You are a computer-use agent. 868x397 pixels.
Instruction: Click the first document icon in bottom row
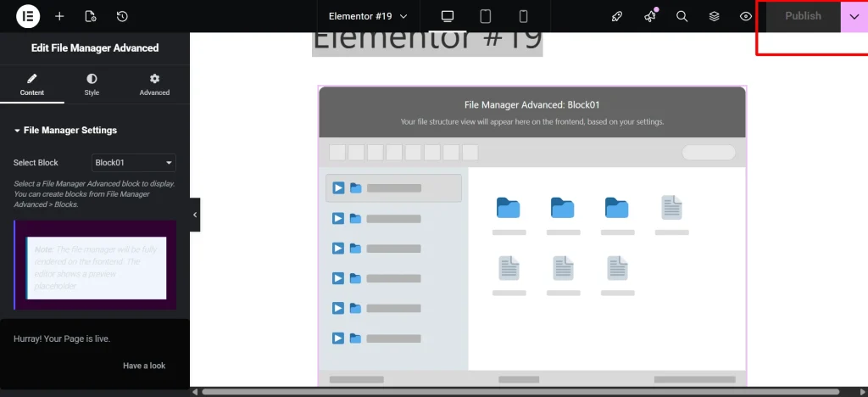coord(509,268)
